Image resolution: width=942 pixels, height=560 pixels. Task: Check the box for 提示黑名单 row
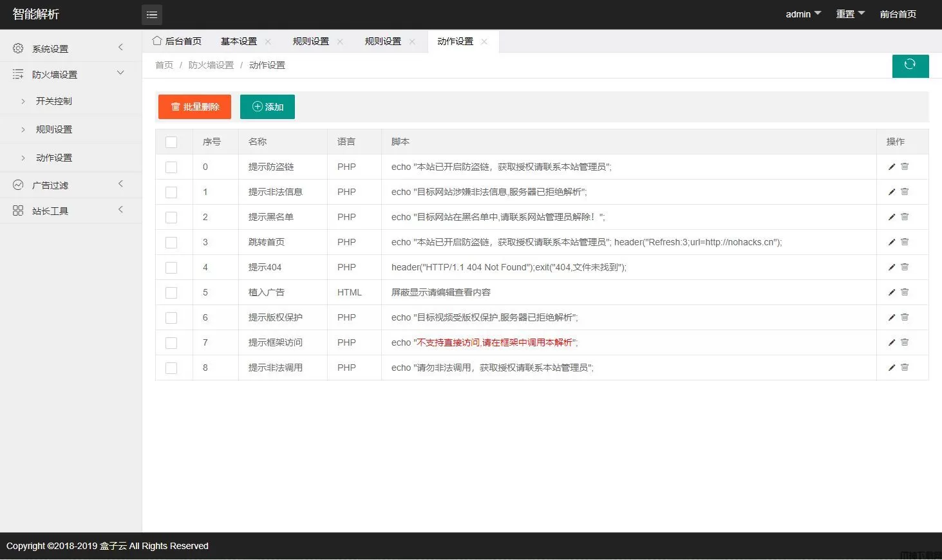pyautogui.click(x=171, y=218)
